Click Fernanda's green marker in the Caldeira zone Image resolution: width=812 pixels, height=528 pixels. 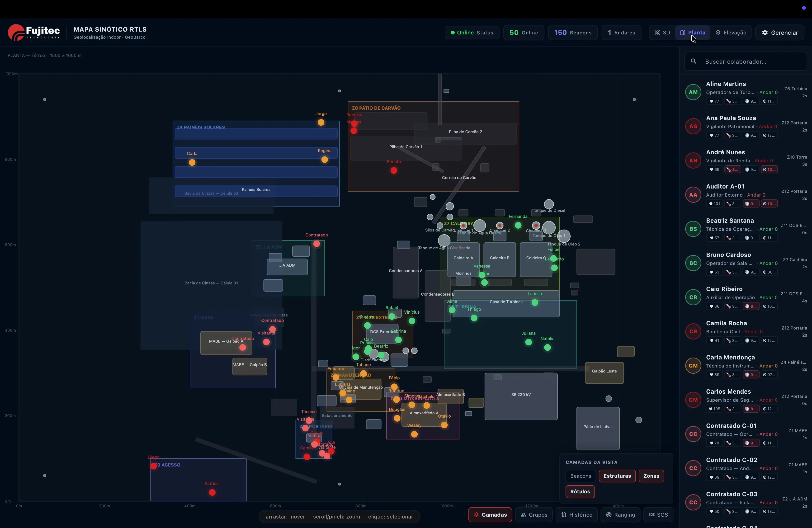518,225
